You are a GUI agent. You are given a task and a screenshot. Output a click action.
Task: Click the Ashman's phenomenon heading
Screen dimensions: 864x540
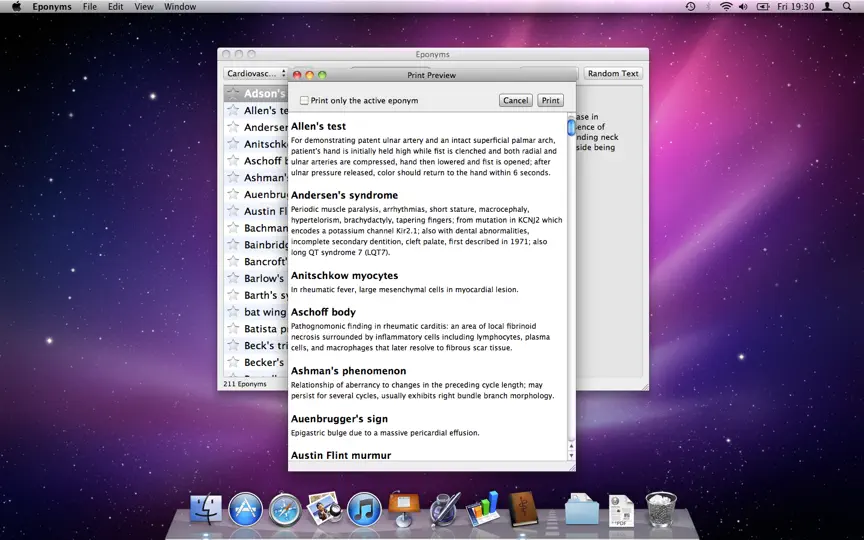click(x=348, y=371)
